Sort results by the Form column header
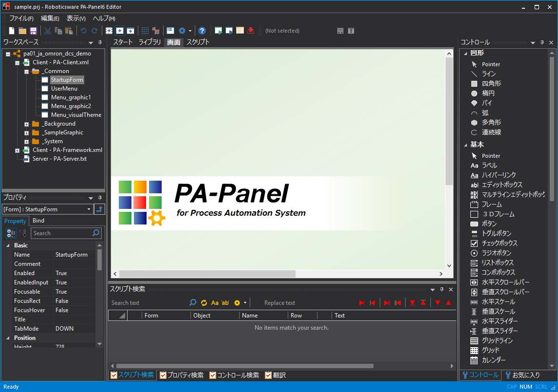 coord(166,316)
